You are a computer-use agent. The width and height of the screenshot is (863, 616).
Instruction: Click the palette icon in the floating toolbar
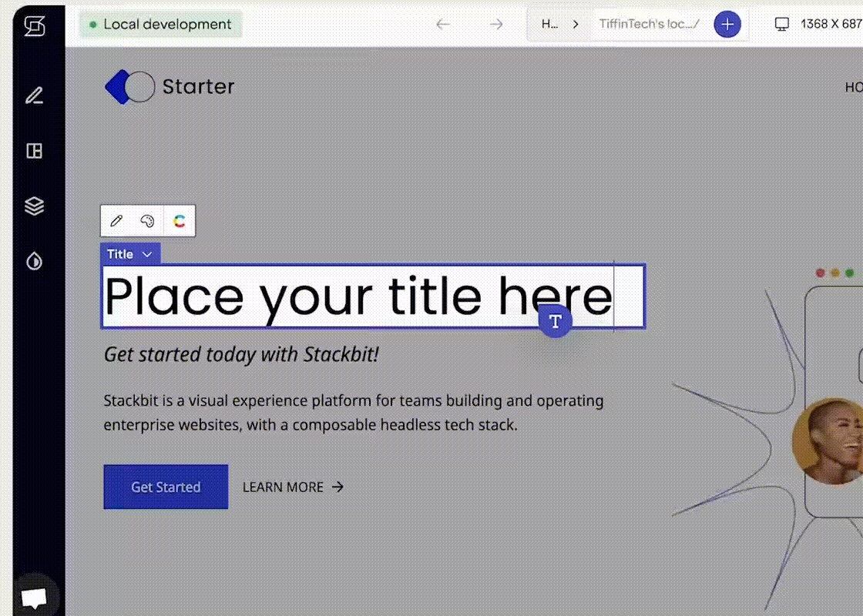point(147,221)
